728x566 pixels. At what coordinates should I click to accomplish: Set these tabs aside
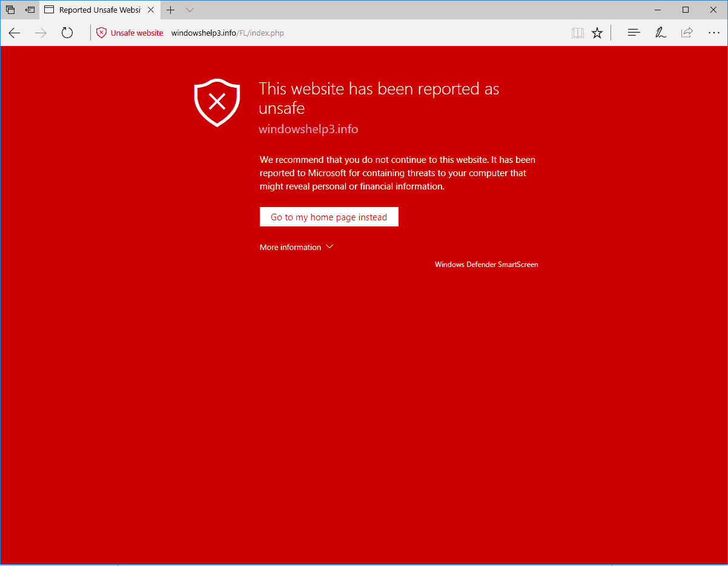pos(30,10)
